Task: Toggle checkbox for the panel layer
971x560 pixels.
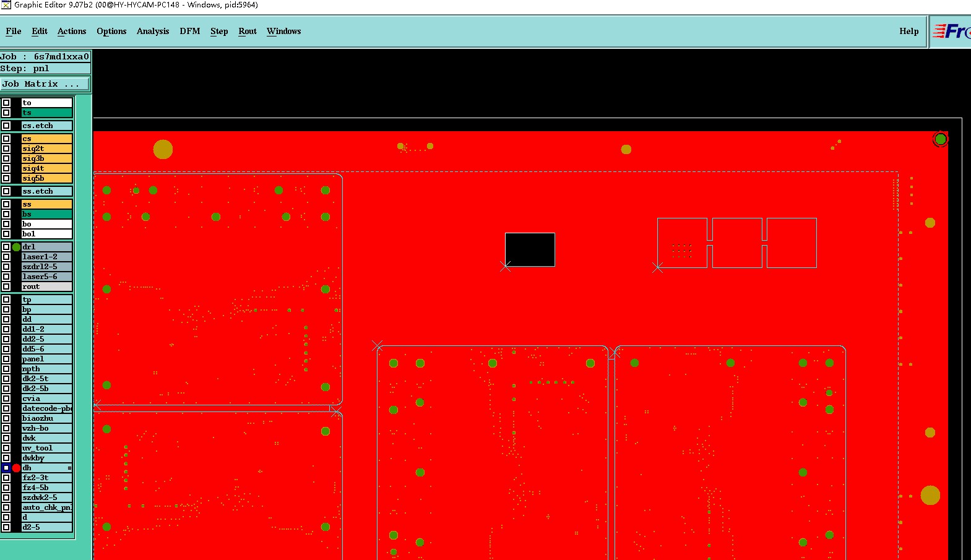Action: [6, 359]
